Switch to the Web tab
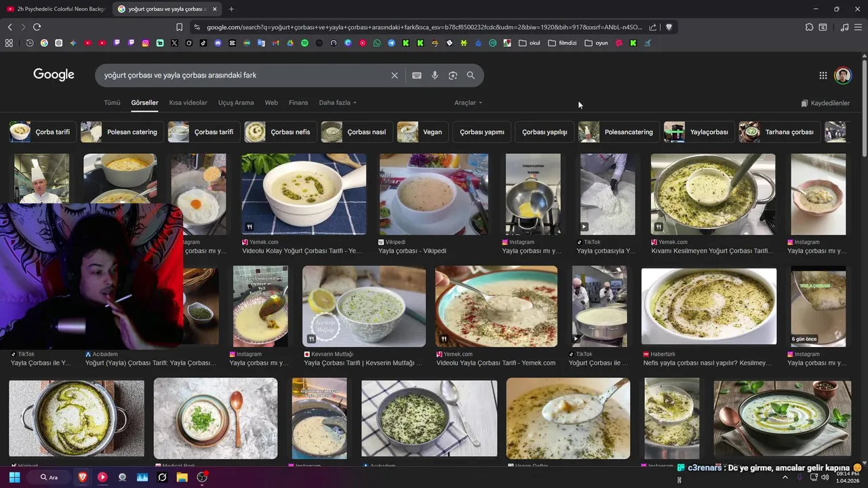The height and width of the screenshot is (488, 868). click(x=271, y=103)
